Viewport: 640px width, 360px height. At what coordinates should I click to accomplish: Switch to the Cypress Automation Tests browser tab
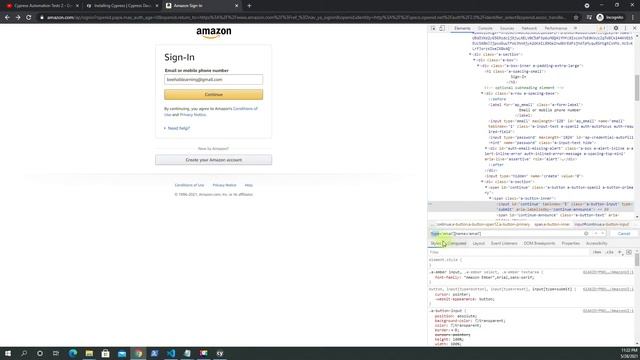tap(43, 6)
